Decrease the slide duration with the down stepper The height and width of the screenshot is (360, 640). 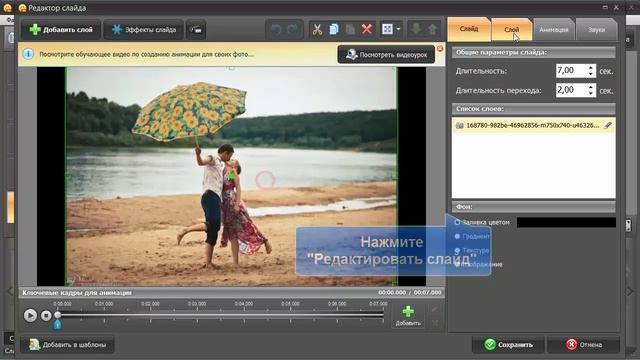(x=591, y=74)
